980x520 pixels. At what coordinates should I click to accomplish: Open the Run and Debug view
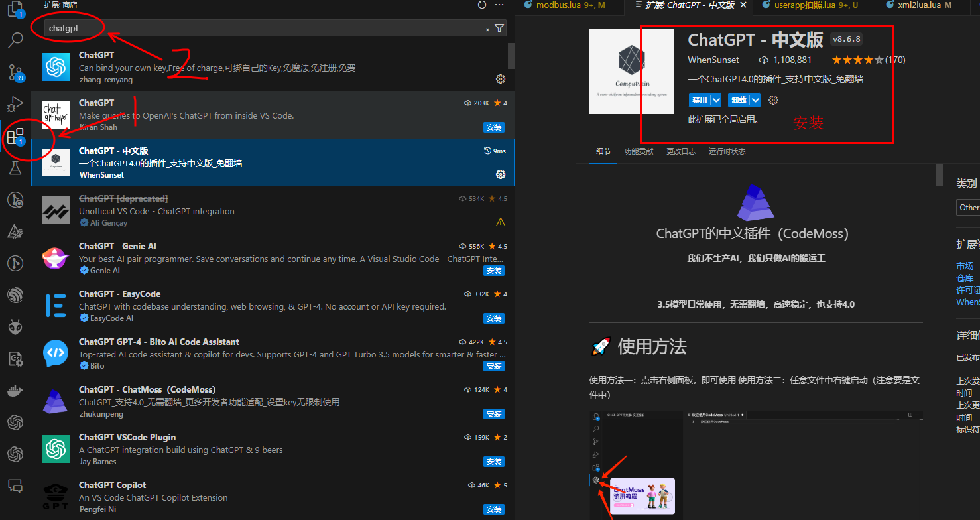point(15,104)
